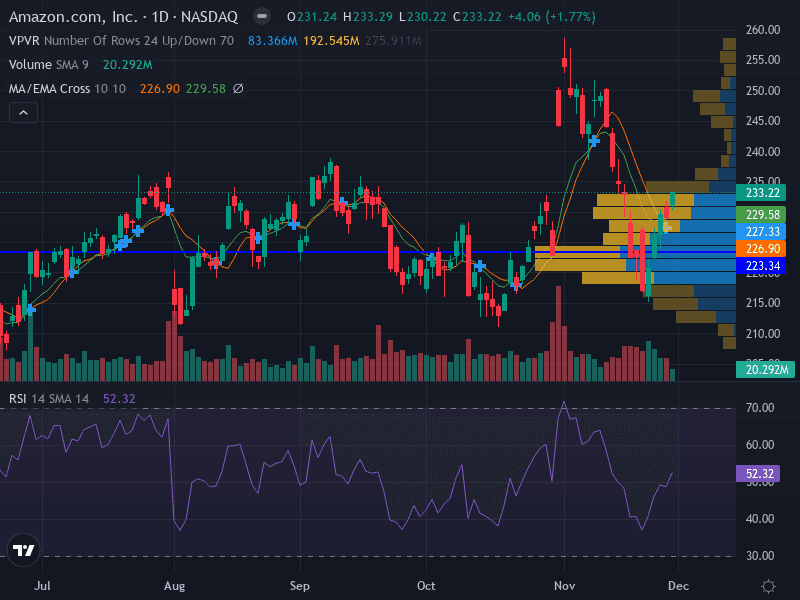Viewport: 800px width, 600px height.
Task: Click the 215.00 price axis label
Action: [763, 303]
